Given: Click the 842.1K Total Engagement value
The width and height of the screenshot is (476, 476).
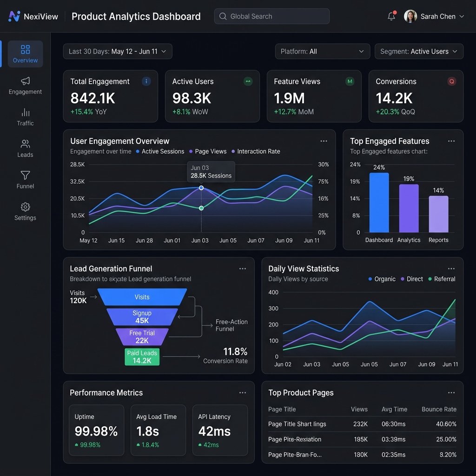Looking at the screenshot, I should pos(93,99).
